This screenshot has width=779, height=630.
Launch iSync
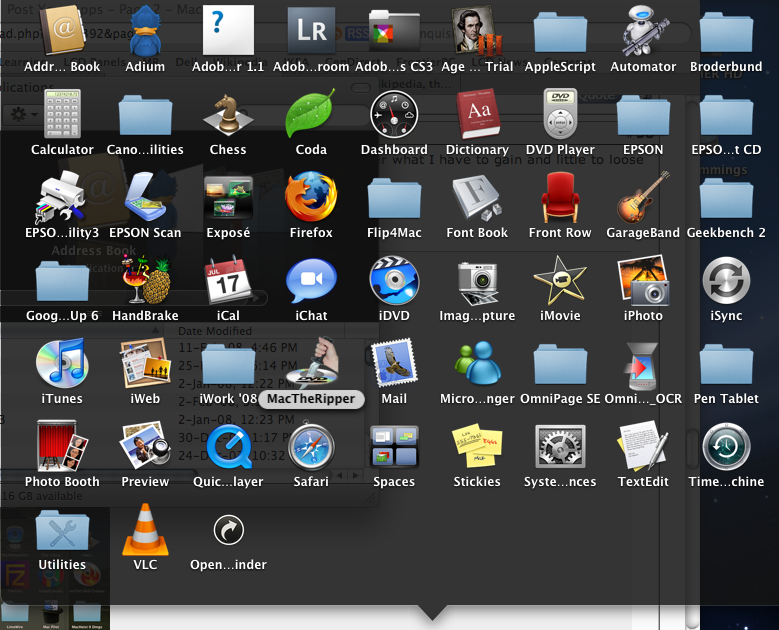point(726,280)
